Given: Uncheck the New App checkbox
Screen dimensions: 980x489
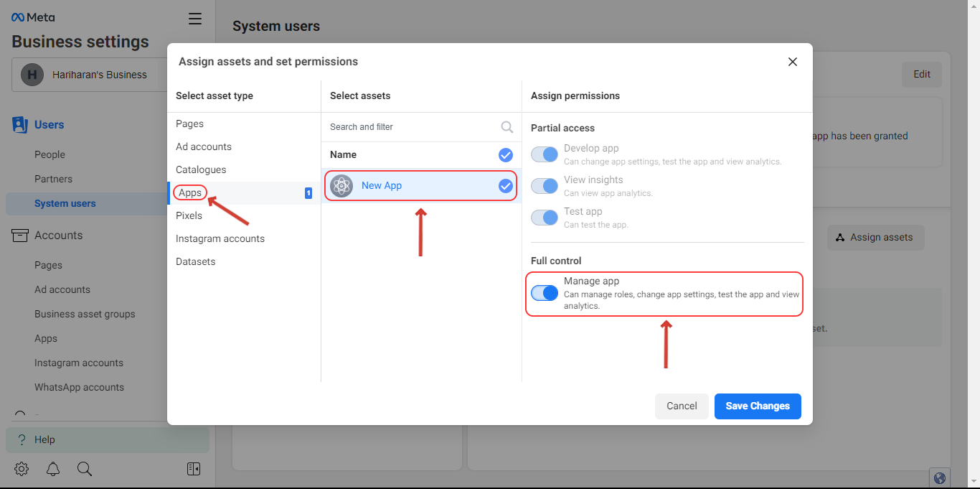Looking at the screenshot, I should coord(506,186).
